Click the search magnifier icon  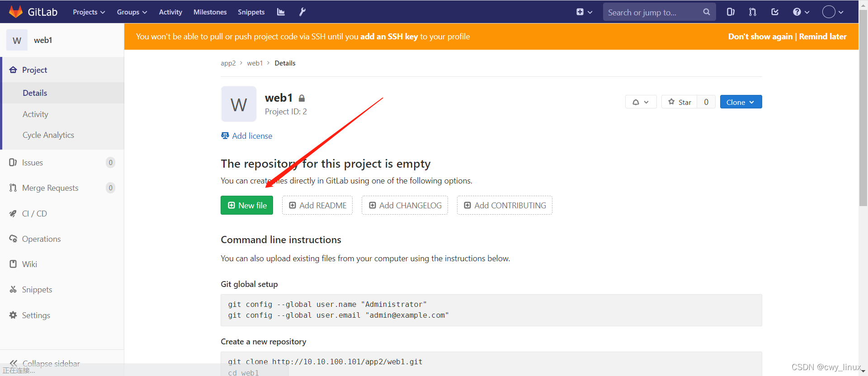tap(707, 12)
